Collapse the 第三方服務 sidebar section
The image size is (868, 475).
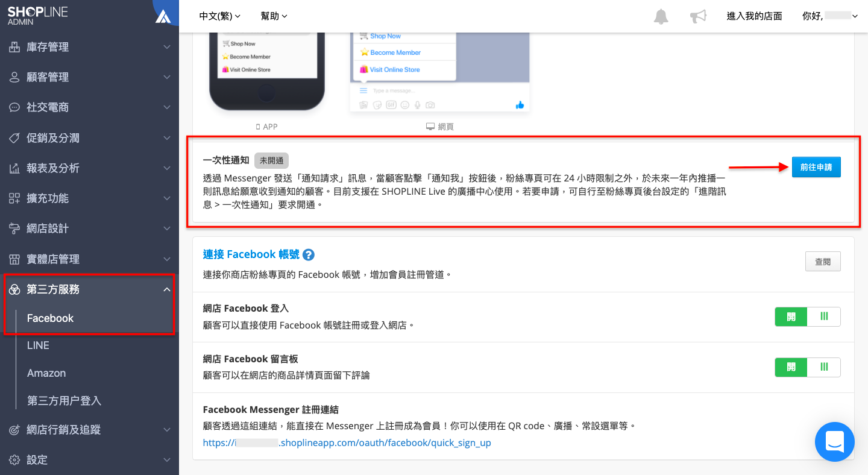[167, 289]
